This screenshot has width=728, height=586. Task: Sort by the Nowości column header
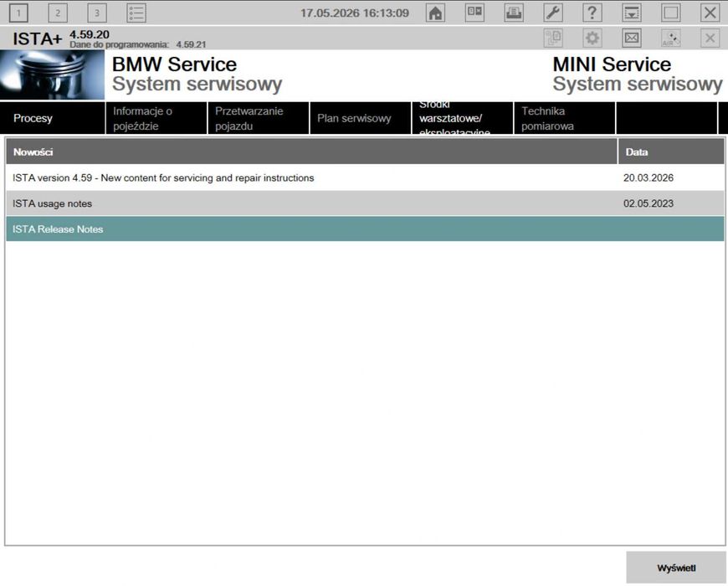click(311, 152)
